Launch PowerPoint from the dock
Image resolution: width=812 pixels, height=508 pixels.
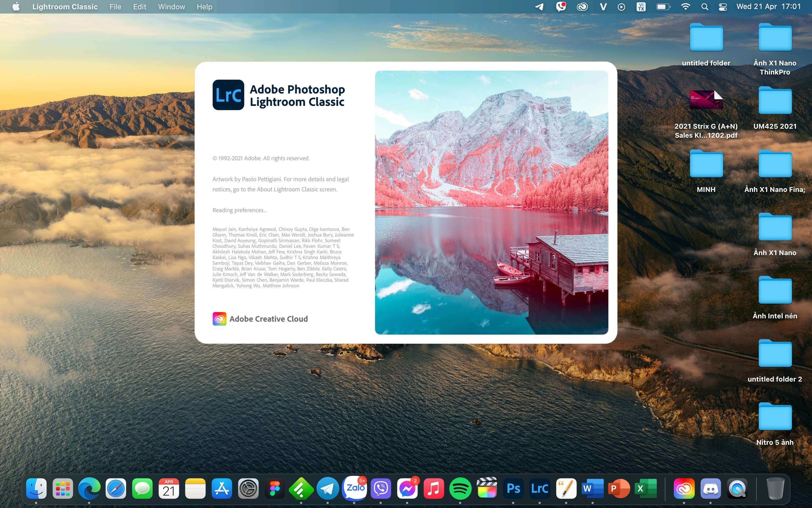click(619, 488)
